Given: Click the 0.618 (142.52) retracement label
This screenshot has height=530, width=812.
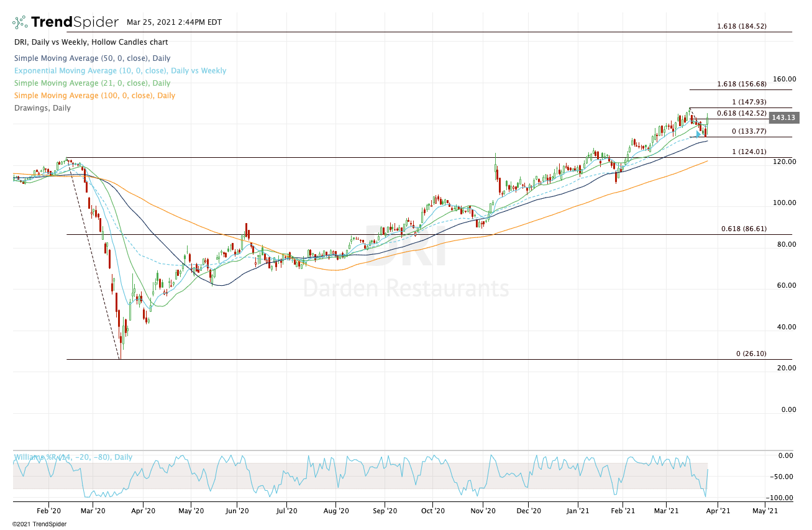Looking at the screenshot, I should 741,113.
